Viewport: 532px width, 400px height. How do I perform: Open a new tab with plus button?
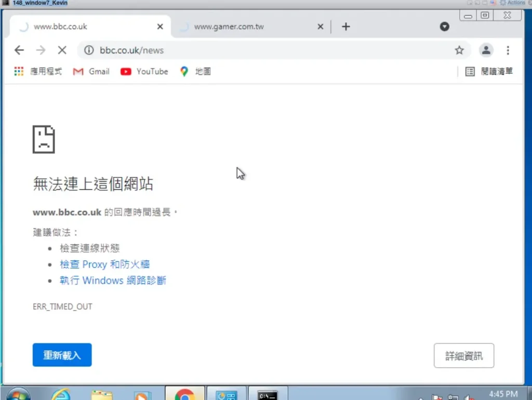pos(346,27)
